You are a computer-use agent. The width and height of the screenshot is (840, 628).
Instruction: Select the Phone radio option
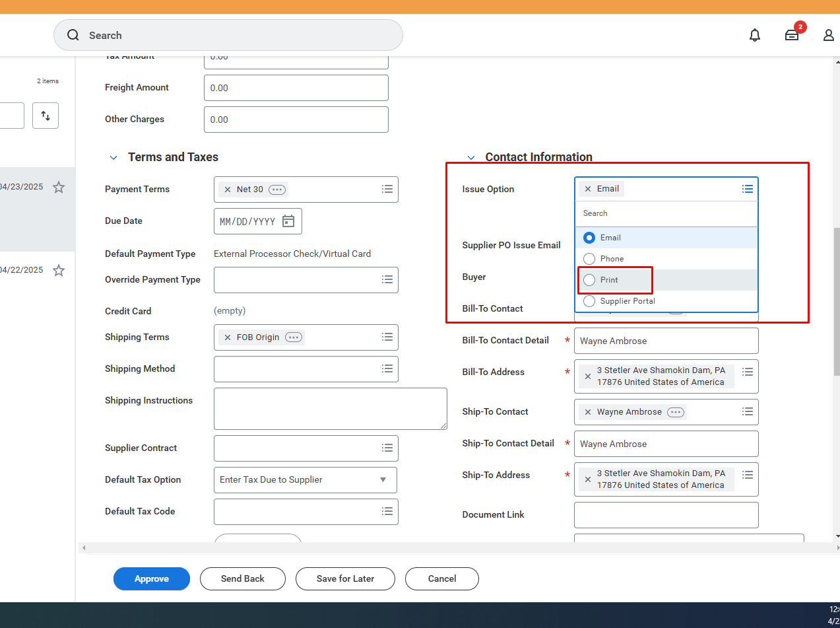[589, 259]
